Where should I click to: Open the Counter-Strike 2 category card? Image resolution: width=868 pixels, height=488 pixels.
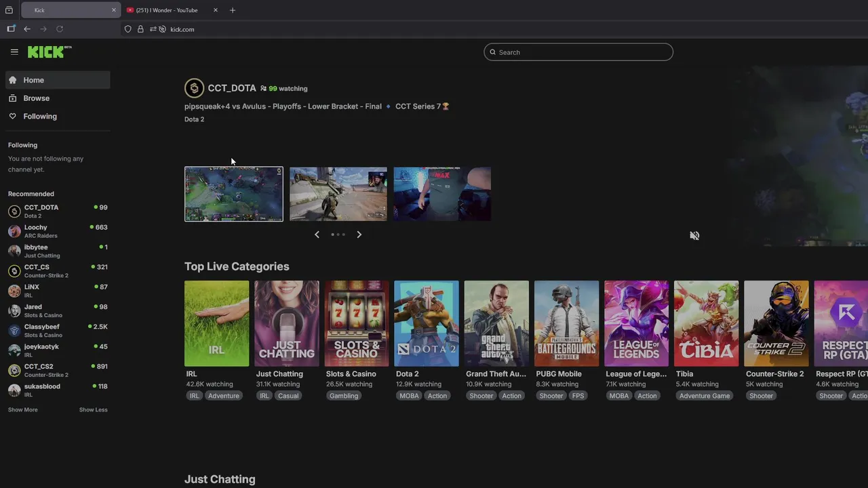click(x=776, y=323)
